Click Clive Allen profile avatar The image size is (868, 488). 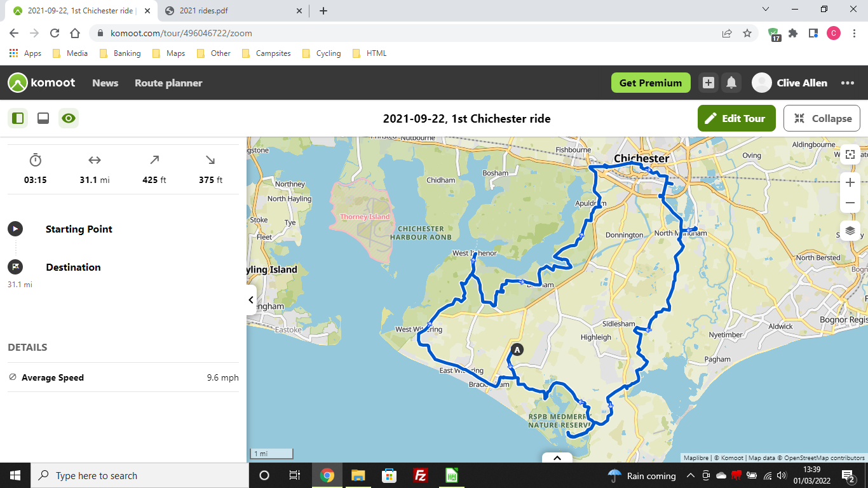pos(762,83)
